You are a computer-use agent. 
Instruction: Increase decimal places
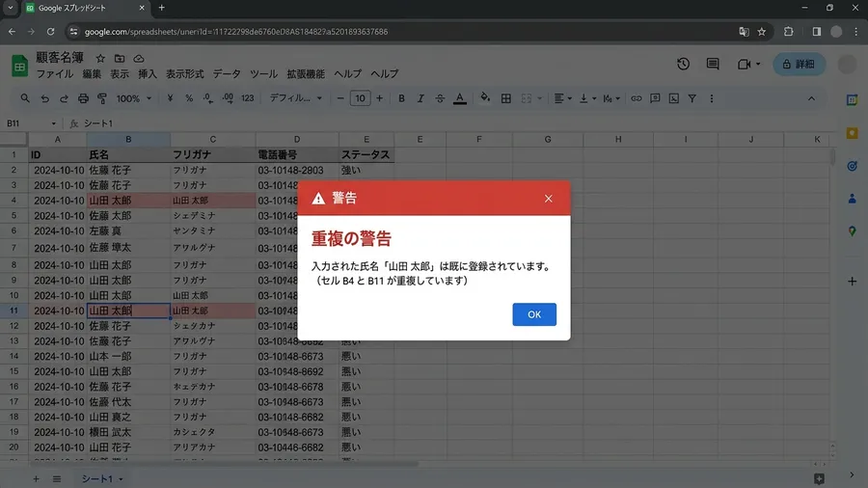228,98
